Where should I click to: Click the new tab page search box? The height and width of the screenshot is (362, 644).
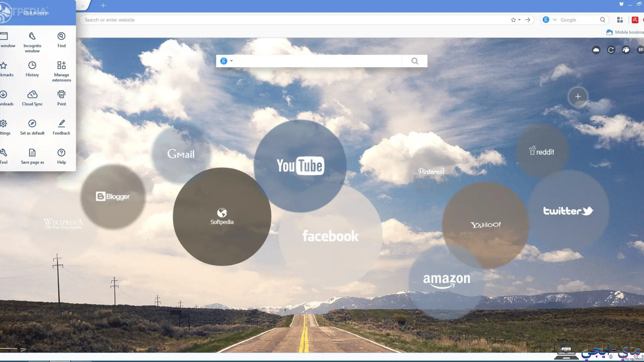point(318,61)
